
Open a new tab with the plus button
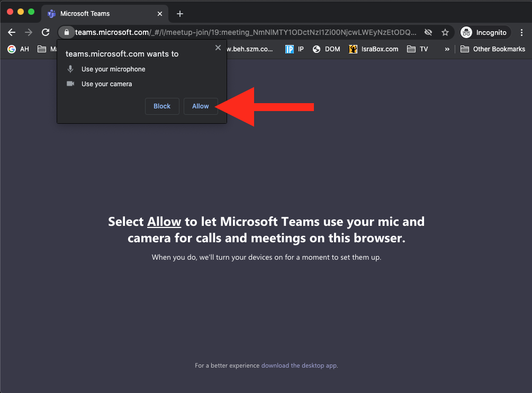[x=180, y=14]
